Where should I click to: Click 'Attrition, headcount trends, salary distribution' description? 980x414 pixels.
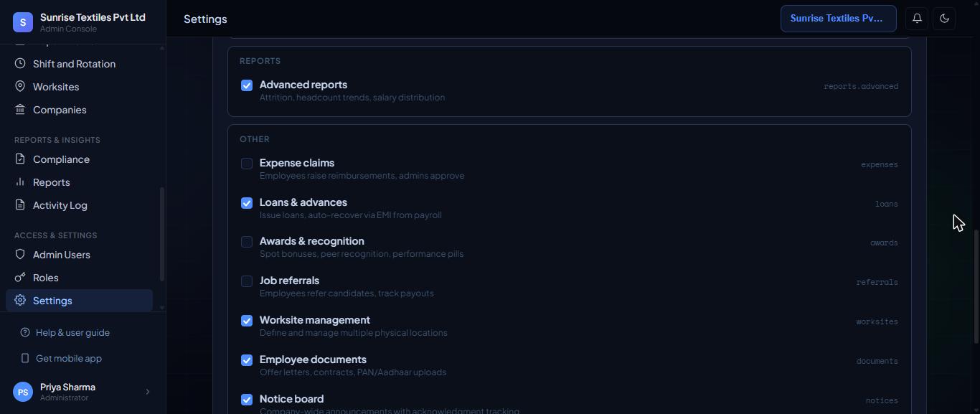(x=352, y=98)
